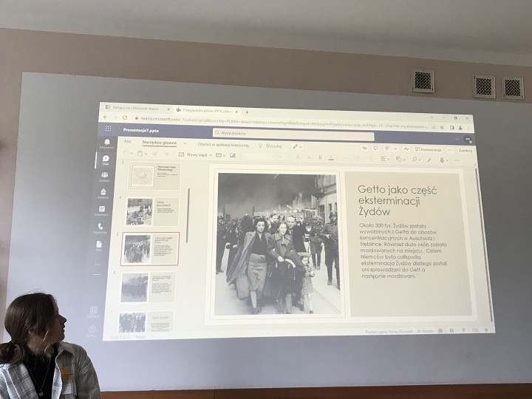Click the Present slideshow icon
This screenshot has height=399, width=532.
tap(386, 149)
